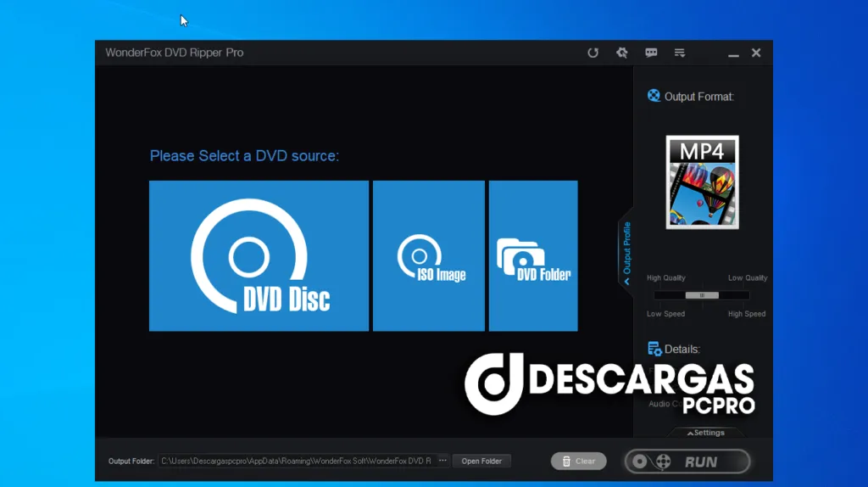Choose ISO Image as DVD source

point(429,255)
